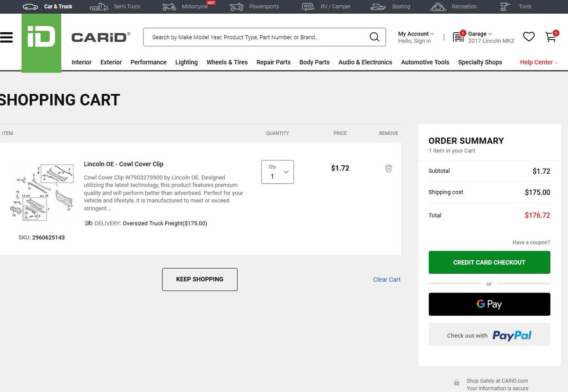The image size is (568, 392).
Task: Open the shopping cart icon
Action: point(551,37)
